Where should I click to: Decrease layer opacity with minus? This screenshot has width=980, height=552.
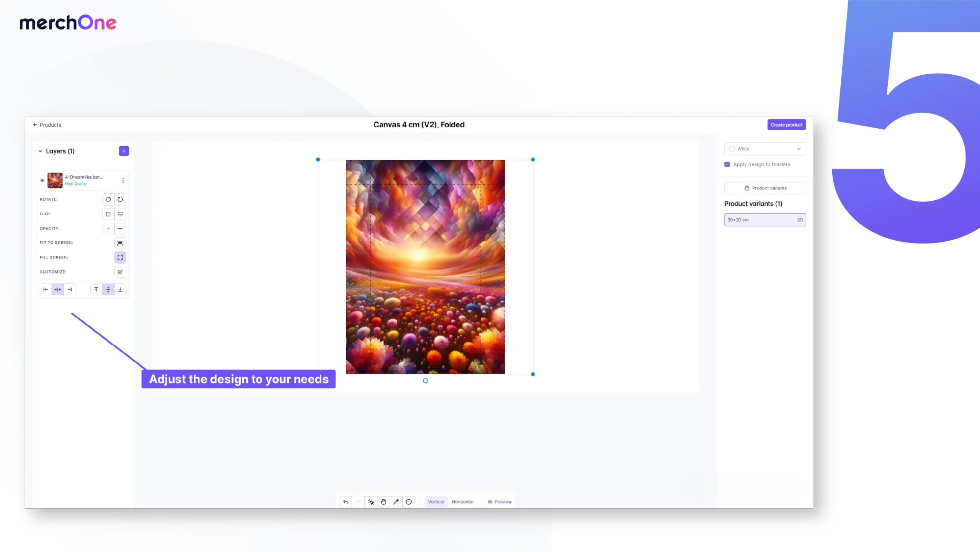[x=120, y=229]
